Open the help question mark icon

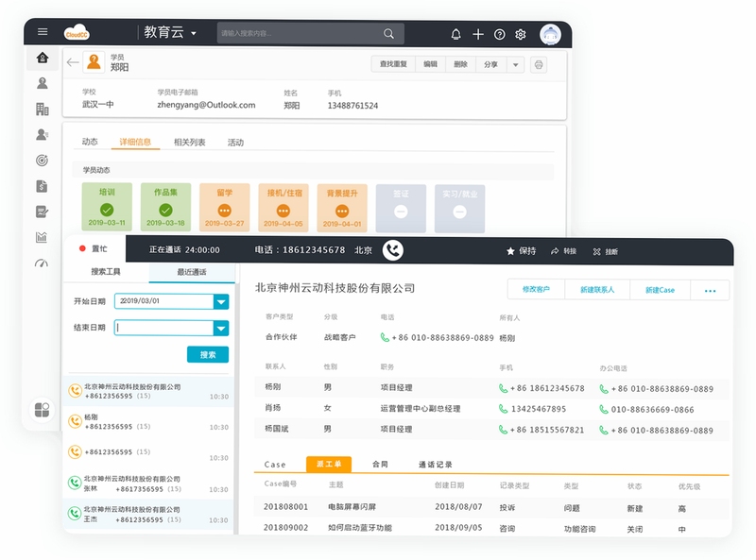click(500, 34)
